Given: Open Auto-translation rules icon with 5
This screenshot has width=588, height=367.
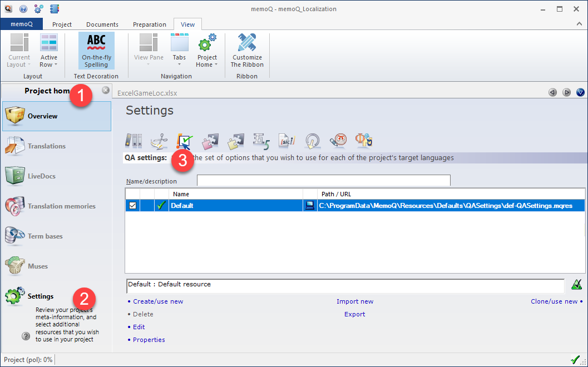Looking at the screenshot, I should [261, 141].
